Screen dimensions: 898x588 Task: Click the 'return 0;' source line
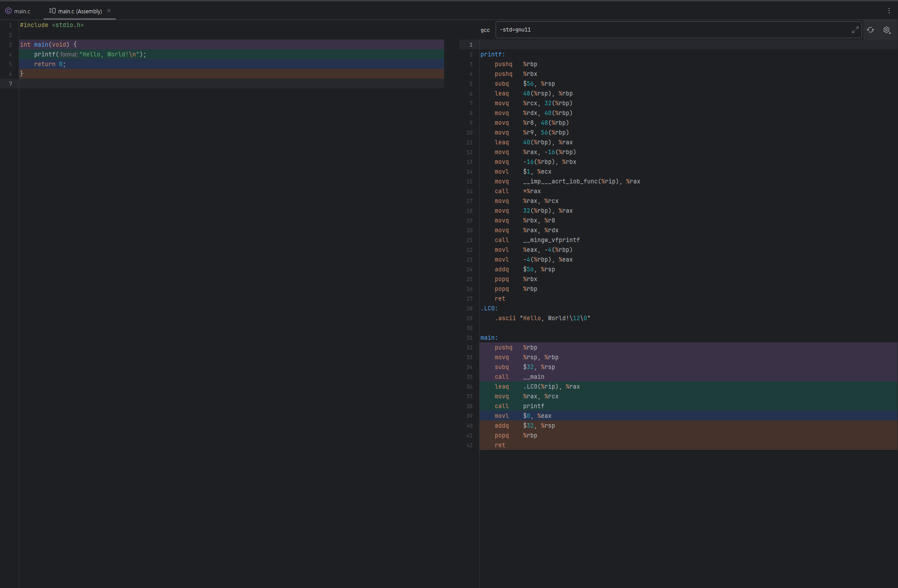click(x=50, y=64)
